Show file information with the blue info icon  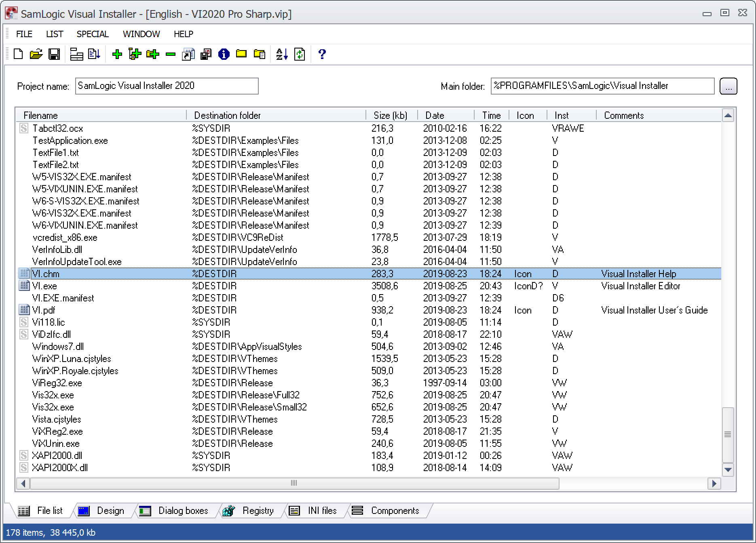point(224,54)
